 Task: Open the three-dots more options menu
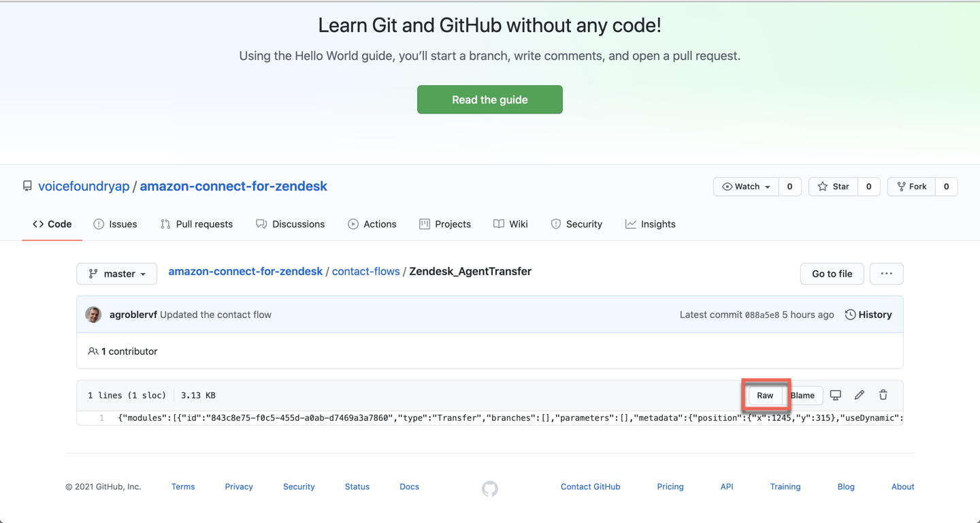pos(886,274)
